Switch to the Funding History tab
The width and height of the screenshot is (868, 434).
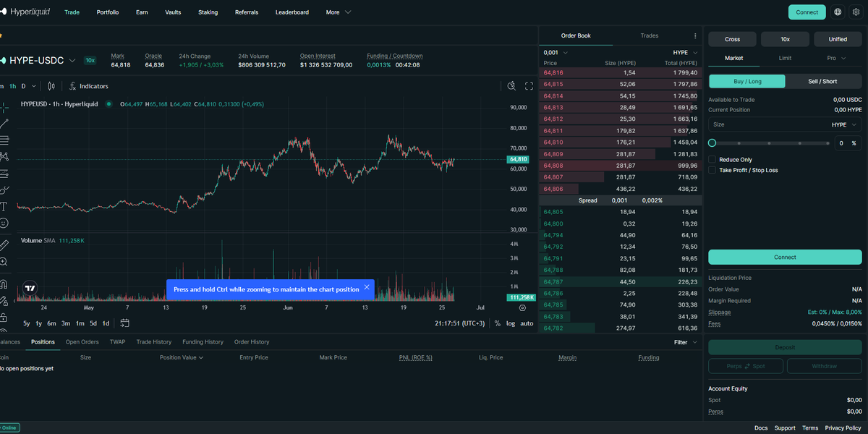(203, 342)
